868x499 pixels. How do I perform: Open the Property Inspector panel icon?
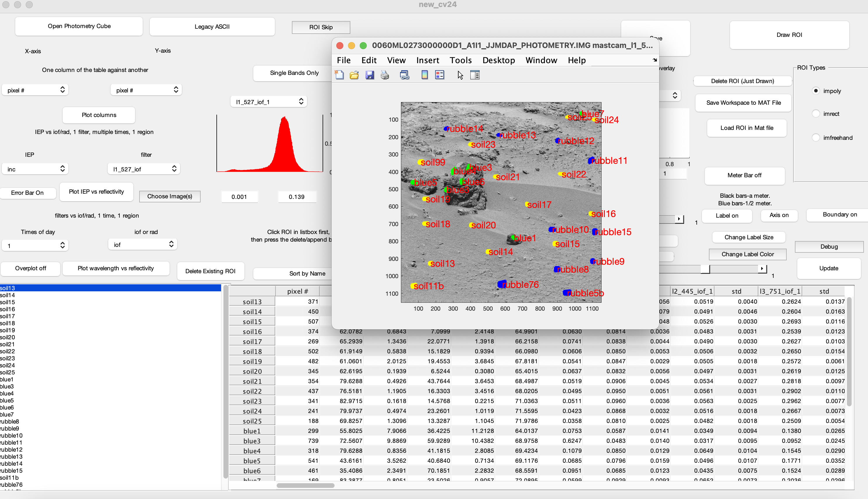click(475, 75)
